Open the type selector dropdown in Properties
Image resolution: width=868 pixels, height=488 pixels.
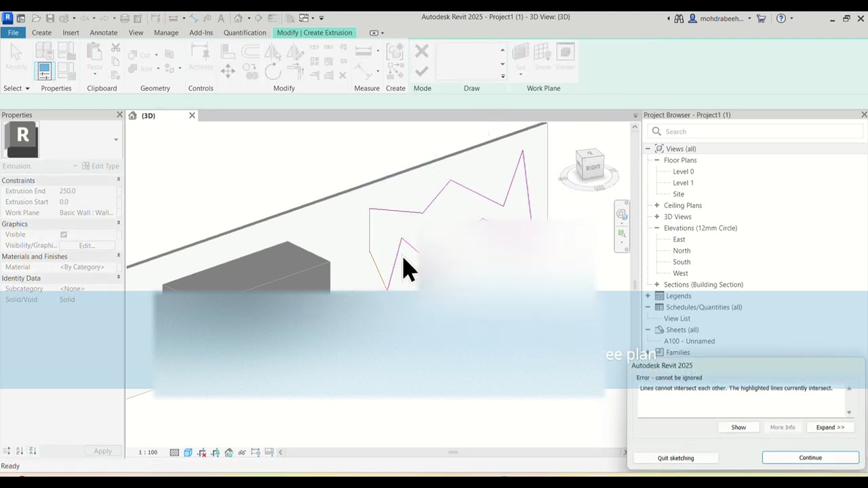tap(116, 140)
